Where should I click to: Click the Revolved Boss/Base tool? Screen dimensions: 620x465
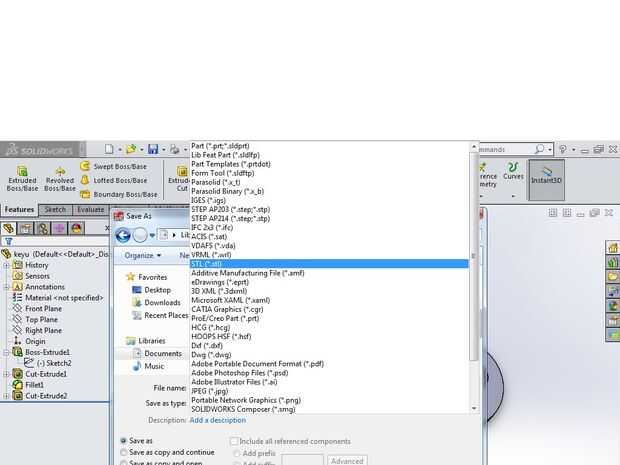click(60, 179)
